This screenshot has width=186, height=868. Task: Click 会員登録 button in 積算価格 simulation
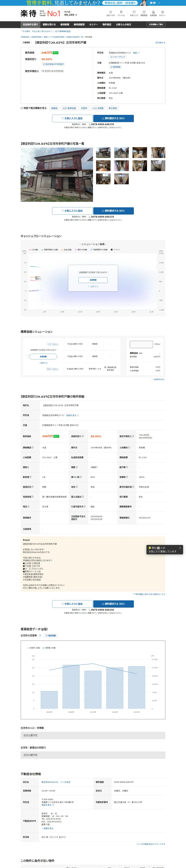[43, 356]
